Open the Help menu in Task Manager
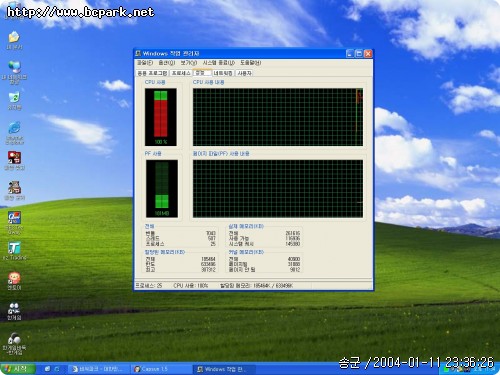Viewport: 500px width, 375px height. pos(251,63)
